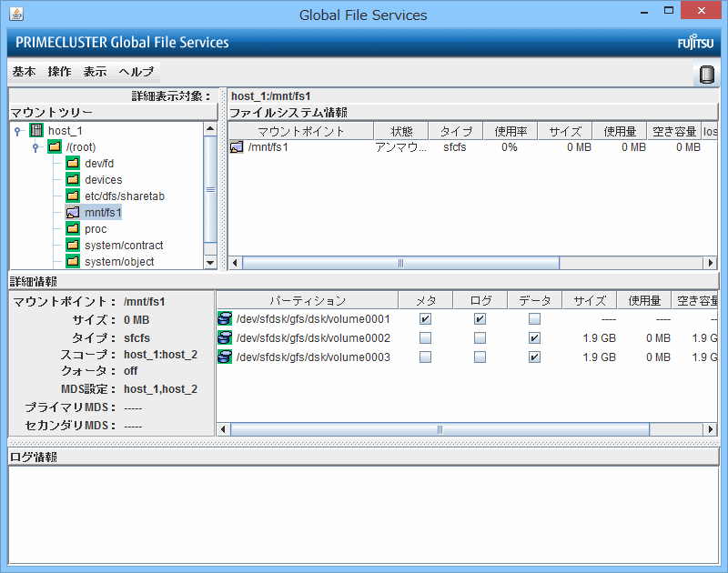Click the 状態 column header
728x573 pixels.
pos(401,131)
